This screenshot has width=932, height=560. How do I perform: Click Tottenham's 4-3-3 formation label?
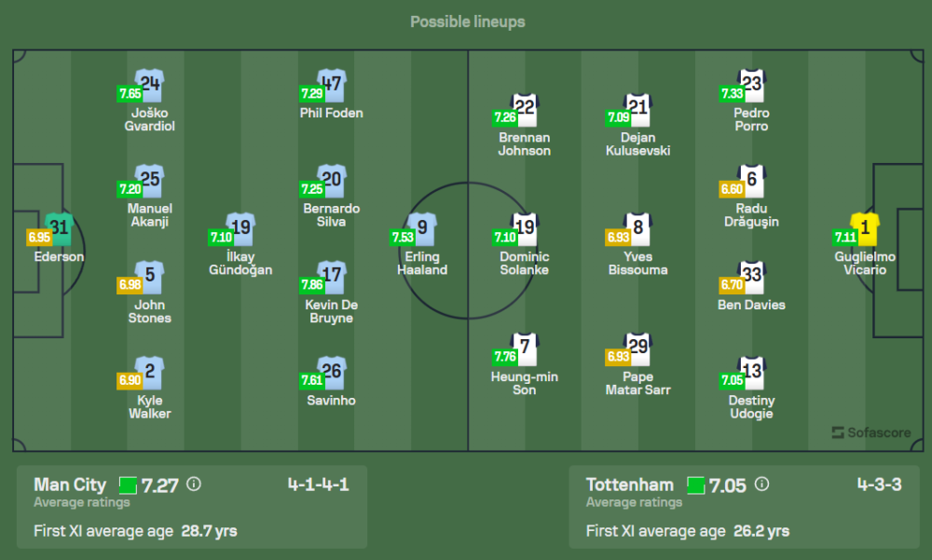point(879,485)
